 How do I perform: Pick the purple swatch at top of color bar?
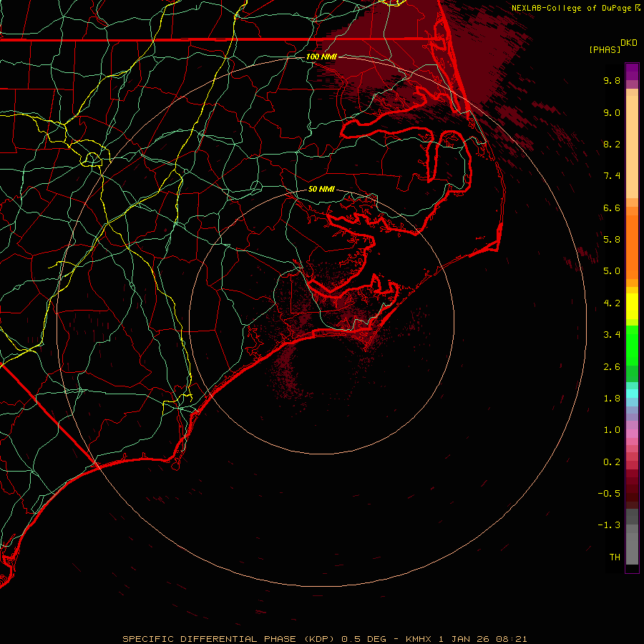pos(632,72)
